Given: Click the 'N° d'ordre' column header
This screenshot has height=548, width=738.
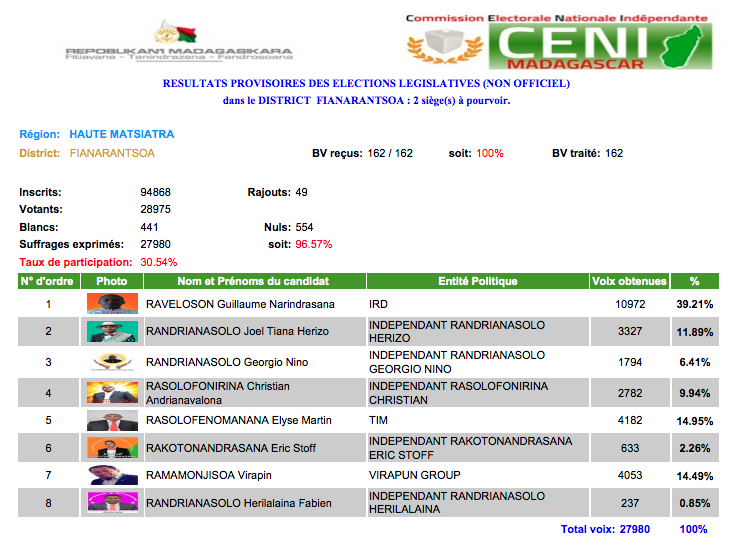Looking at the screenshot, I should click(x=48, y=282).
